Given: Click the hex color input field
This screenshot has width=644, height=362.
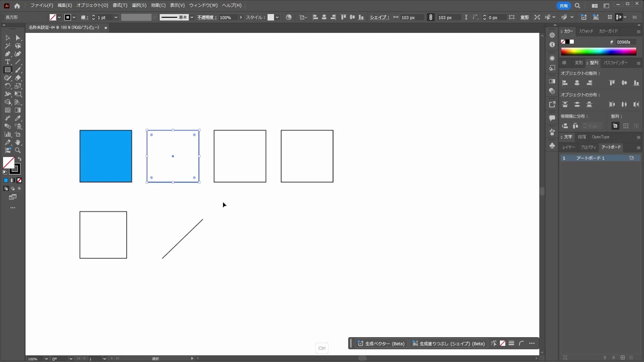Looking at the screenshot, I should coord(626,42).
